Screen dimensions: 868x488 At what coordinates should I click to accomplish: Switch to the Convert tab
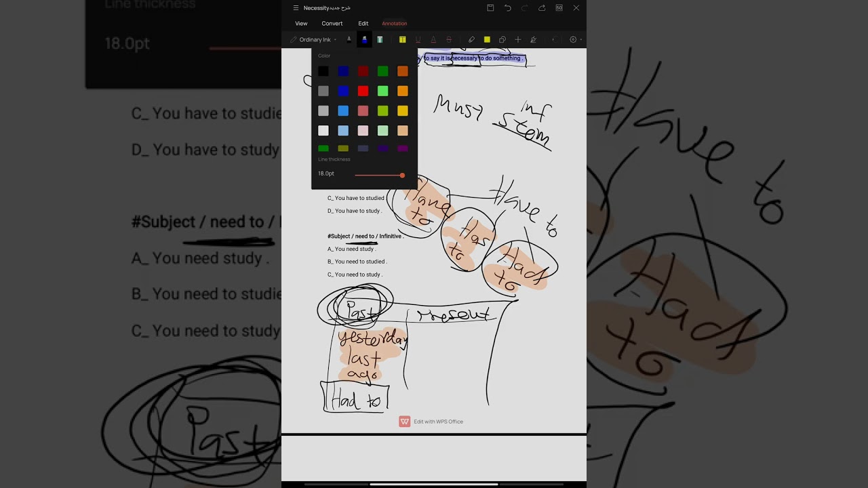pos(332,24)
